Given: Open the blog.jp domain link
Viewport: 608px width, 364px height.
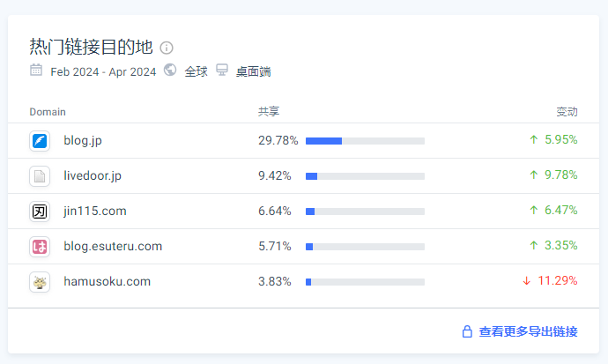Looking at the screenshot, I should click(83, 140).
